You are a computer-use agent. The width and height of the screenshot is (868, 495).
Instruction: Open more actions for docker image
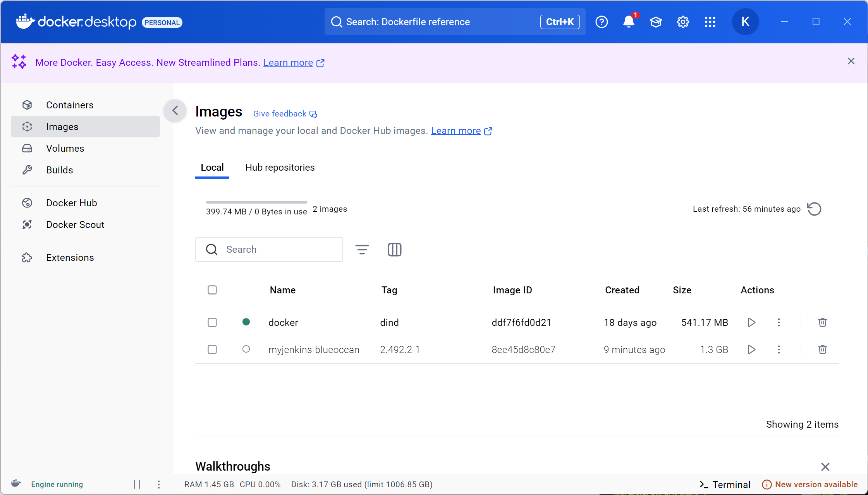pyautogui.click(x=779, y=322)
